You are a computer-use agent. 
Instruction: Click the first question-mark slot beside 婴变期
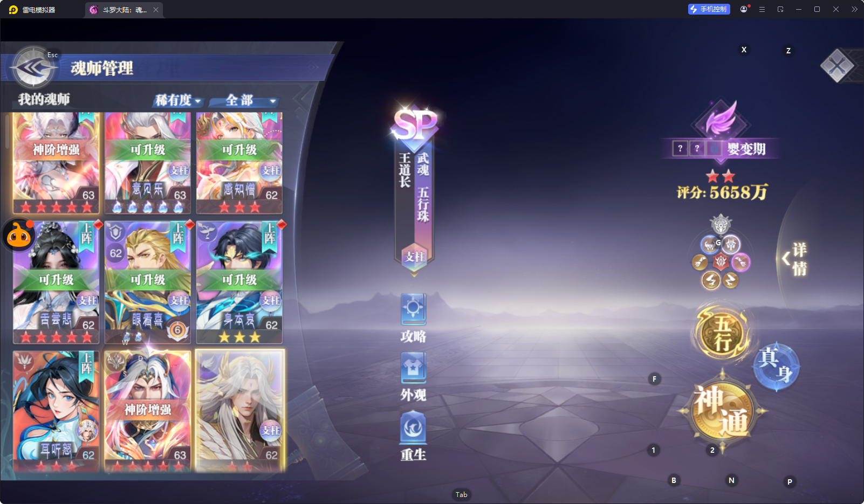pos(680,148)
